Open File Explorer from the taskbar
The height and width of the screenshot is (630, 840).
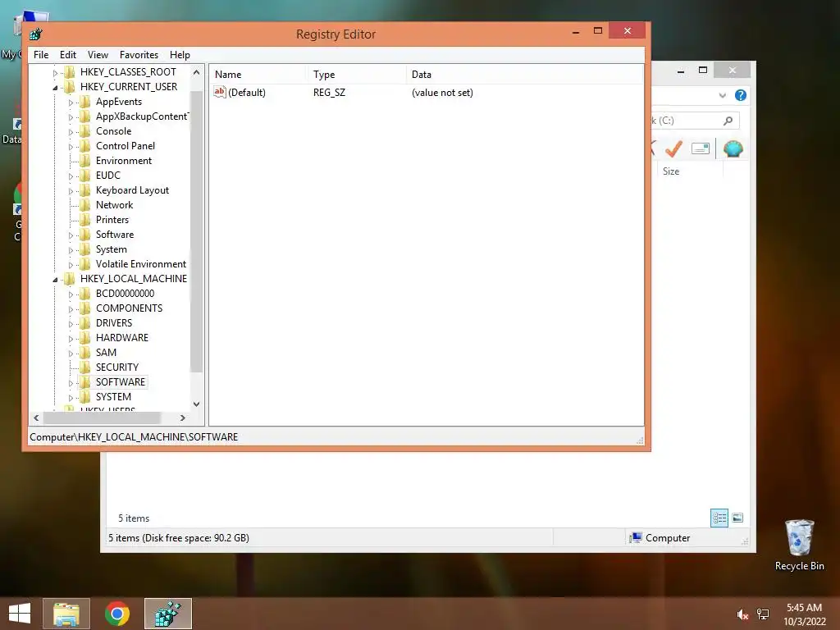pos(66,614)
